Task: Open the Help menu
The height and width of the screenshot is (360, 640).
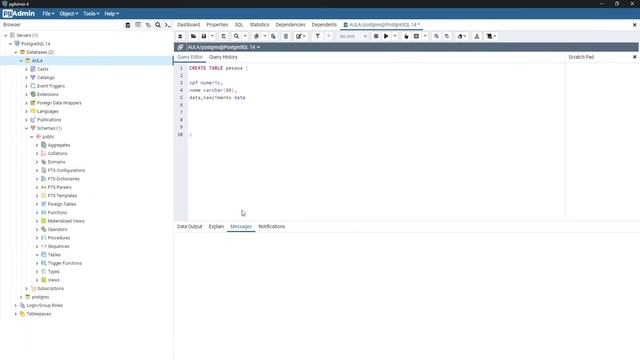Action: click(x=111, y=13)
